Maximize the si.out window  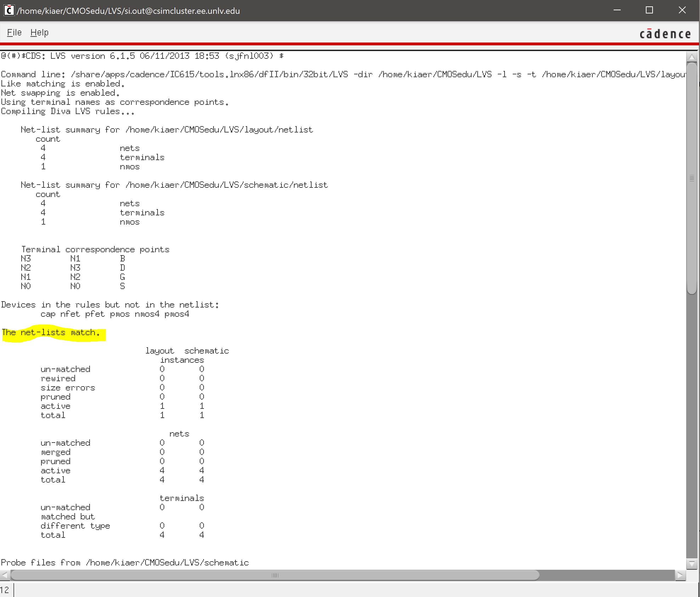[x=649, y=10]
